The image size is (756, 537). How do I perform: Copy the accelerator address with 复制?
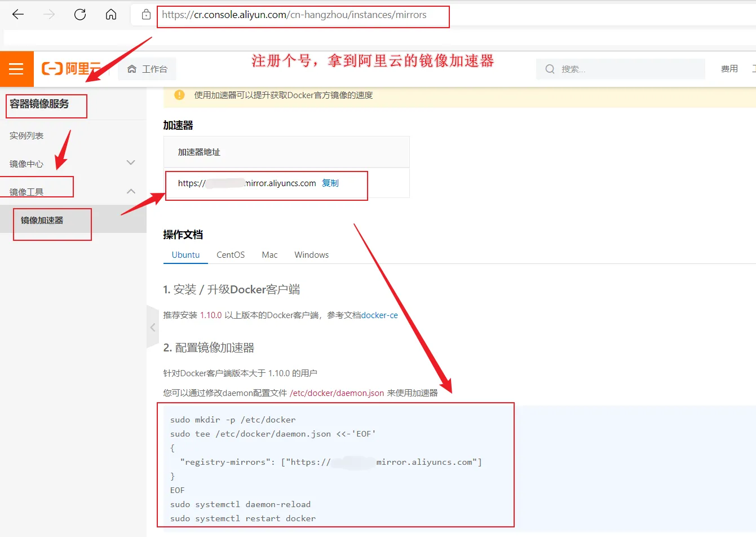point(330,183)
